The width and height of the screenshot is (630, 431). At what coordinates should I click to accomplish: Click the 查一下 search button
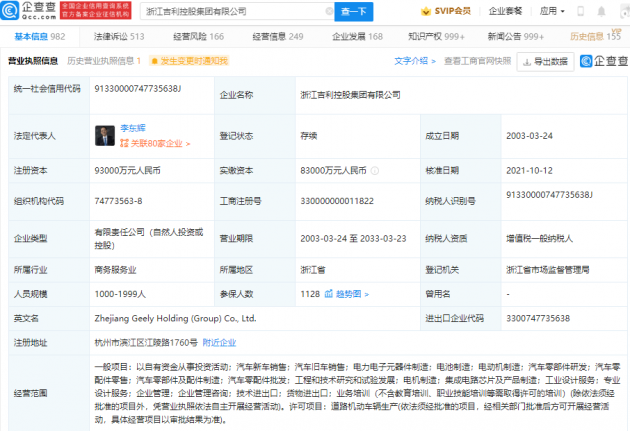pyautogui.click(x=353, y=12)
